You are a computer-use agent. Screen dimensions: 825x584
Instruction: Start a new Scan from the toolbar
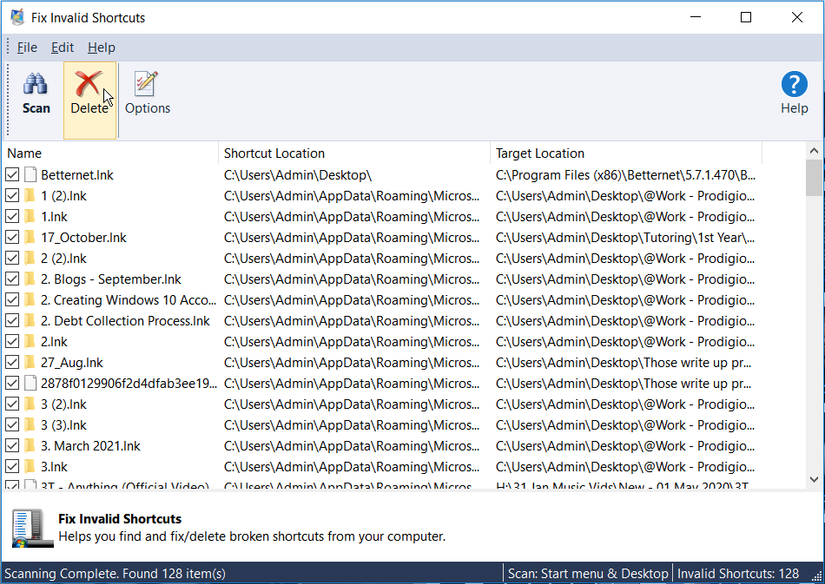pos(35,90)
